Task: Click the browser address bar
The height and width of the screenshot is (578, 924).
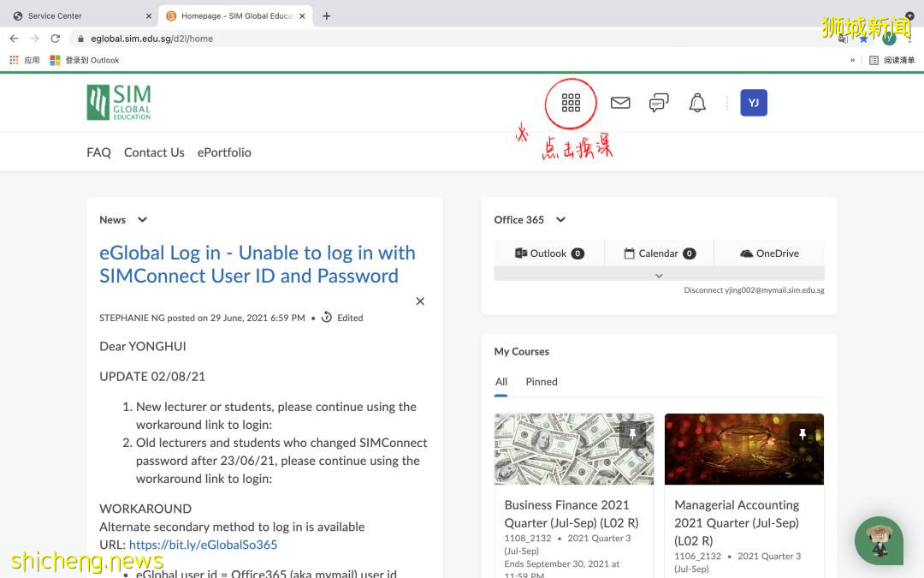Action: coord(428,39)
